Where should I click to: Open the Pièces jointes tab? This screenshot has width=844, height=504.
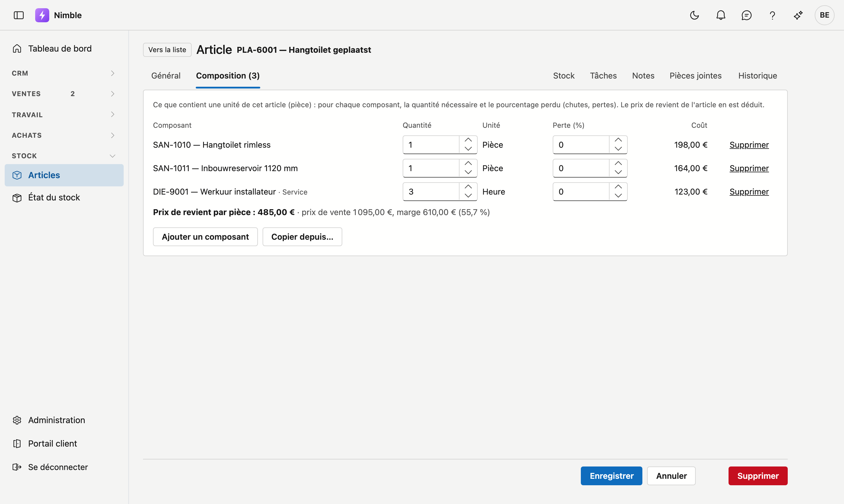(696, 76)
